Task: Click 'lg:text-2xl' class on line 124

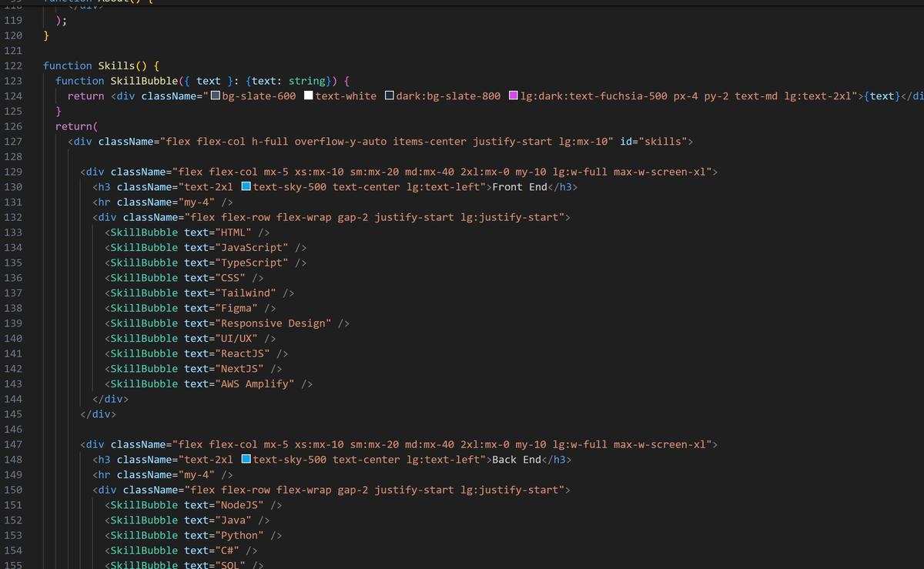Action: coord(818,96)
